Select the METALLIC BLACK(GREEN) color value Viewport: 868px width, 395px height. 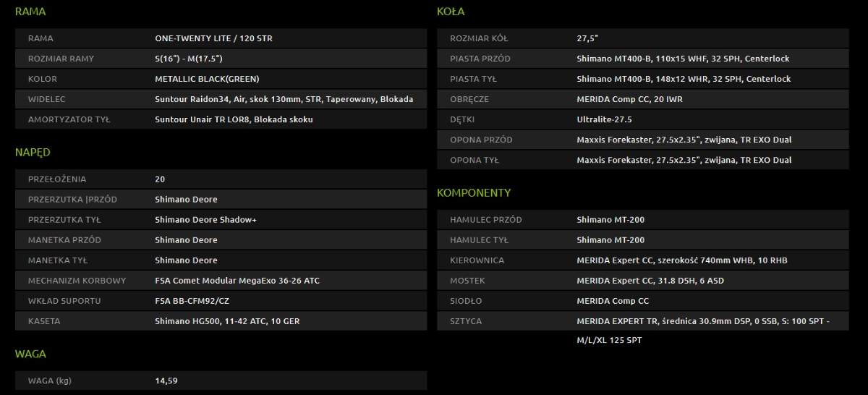(207, 79)
